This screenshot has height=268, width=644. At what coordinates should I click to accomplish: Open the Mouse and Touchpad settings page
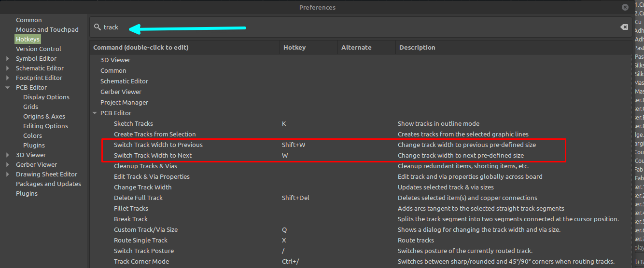(x=47, y=30)
